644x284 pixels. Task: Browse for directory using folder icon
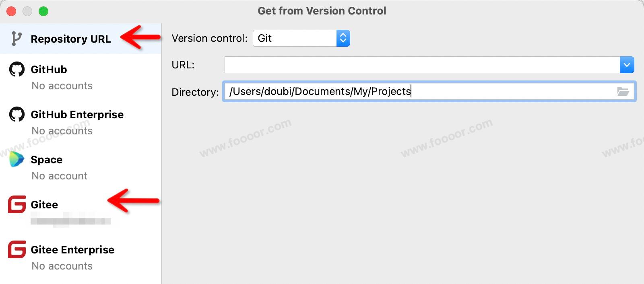pyautogui.click(x=623, y=92)
